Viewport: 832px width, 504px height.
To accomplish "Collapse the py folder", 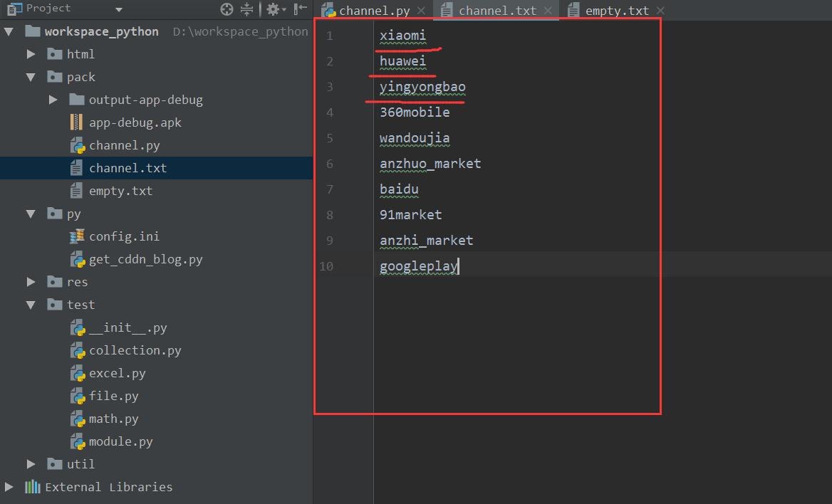I will tap(31, 214).
